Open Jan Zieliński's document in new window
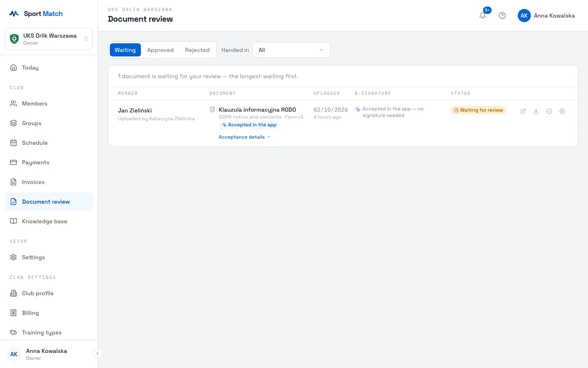The width and height of the screenshot is (588, 368). pos(523,111)
